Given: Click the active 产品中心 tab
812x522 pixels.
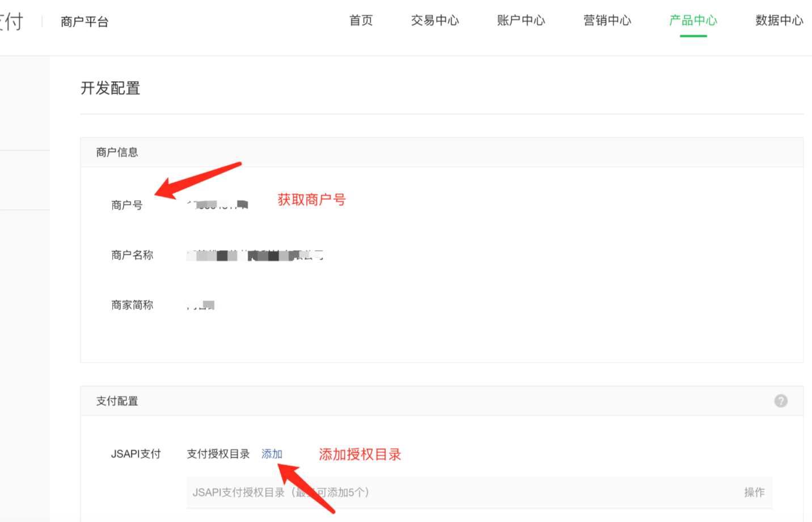Looking at the screenshot, I should tap(693, 20).
